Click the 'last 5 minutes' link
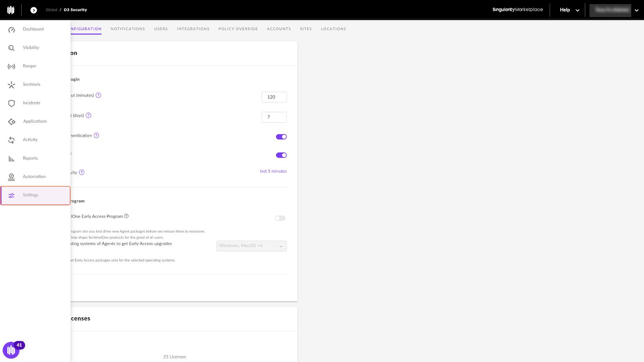This screenshot has height=362, width=644. 273,171
